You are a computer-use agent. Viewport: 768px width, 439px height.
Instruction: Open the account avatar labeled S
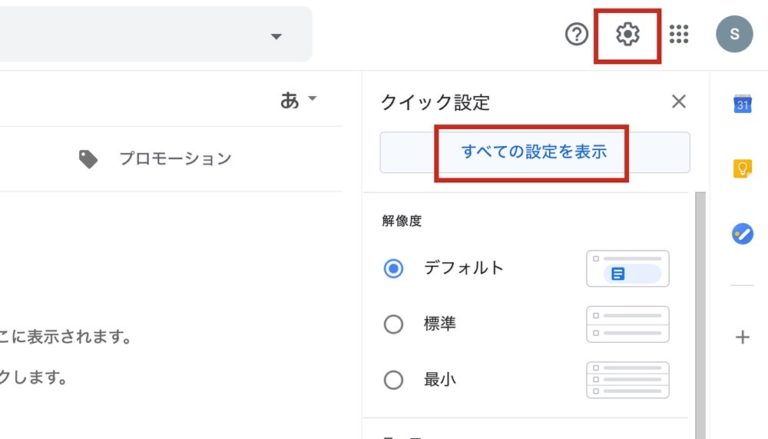pyautogui.click(x=734, y=35)
